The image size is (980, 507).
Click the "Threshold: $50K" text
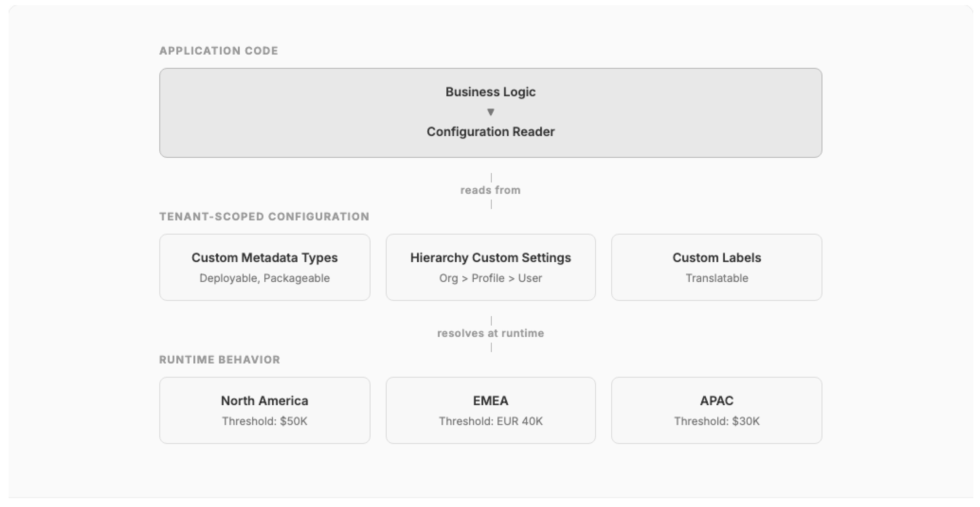(x=264, y=421)
